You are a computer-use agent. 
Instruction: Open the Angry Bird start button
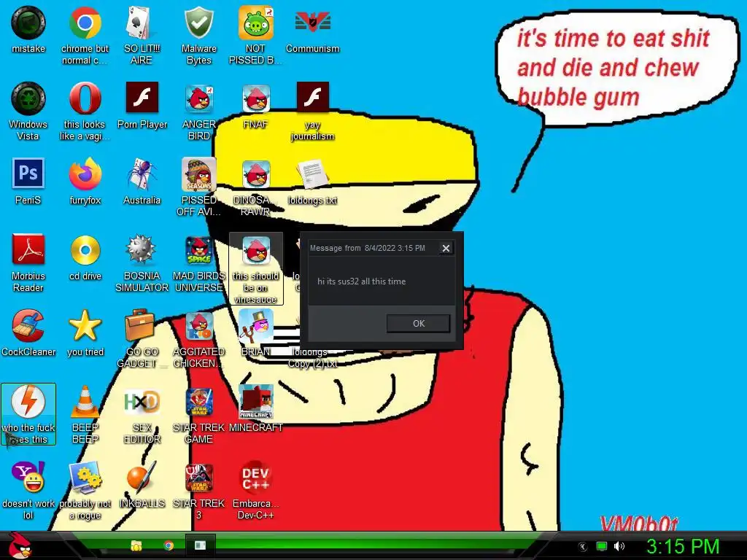(20, 545)
